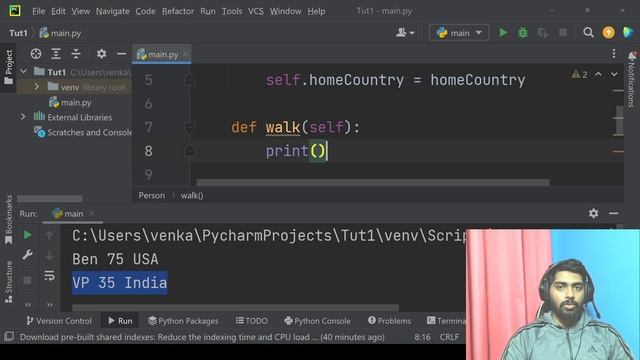Open the Help menu
This screenshot has width=640, height=360.
click(316, 11)
